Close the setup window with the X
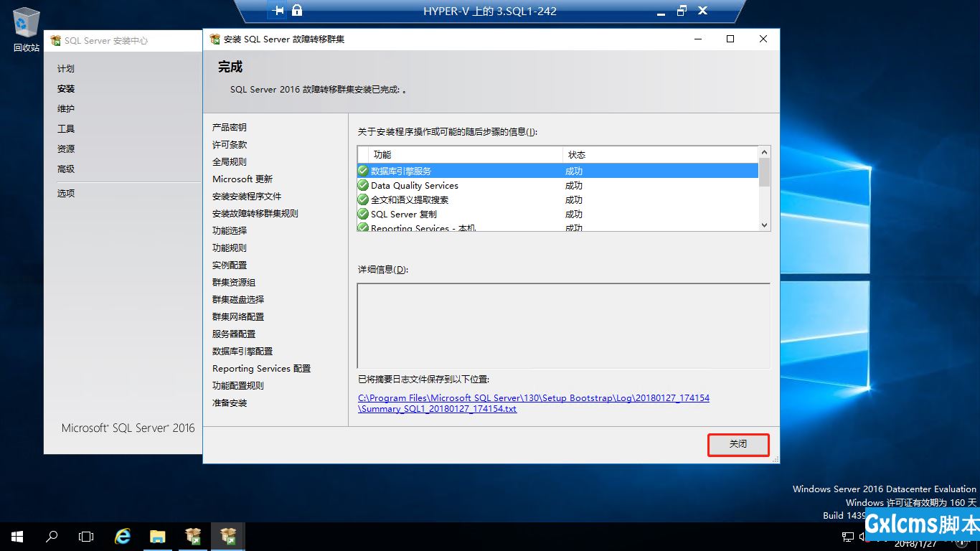The height and width of the screenshot is (551, 980). pyautogui.click(x=763, y=39)
